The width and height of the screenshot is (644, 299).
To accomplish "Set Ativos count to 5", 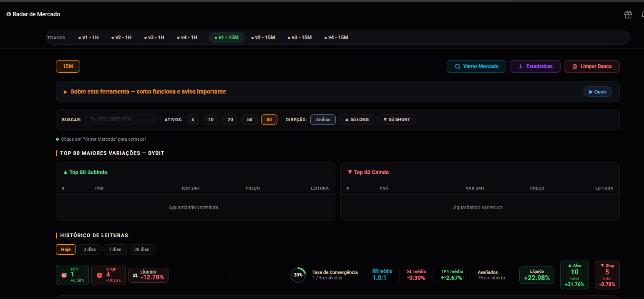I will [x=193, y=120].
